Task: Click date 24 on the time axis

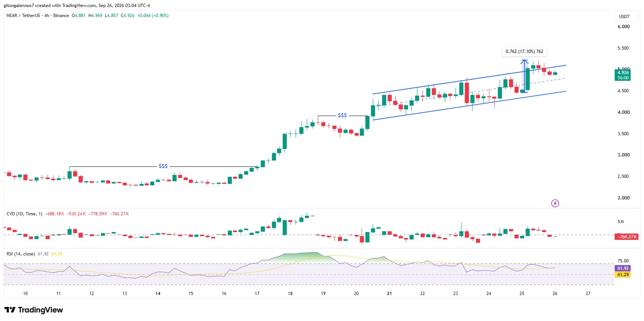Action: click(x=489, y=294)
